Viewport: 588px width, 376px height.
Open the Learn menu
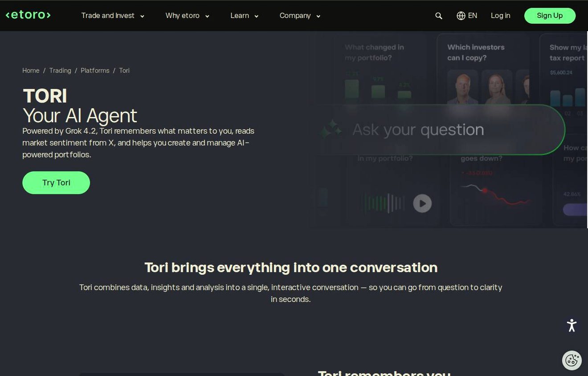tap(240, 16)
